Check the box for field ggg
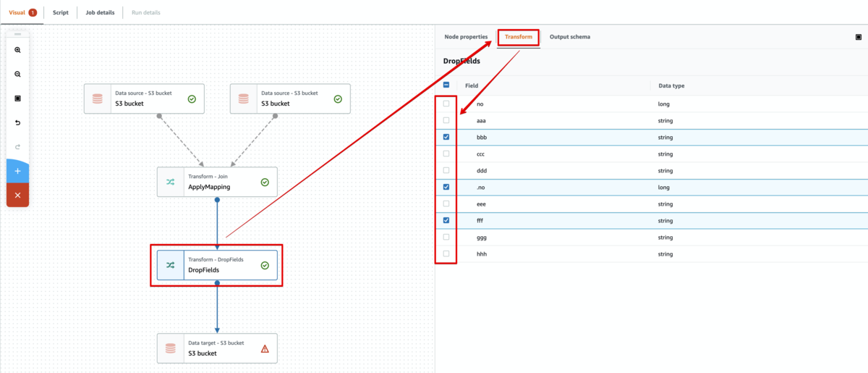Screen dimensions: 868x373 click(x=446, y=237)
